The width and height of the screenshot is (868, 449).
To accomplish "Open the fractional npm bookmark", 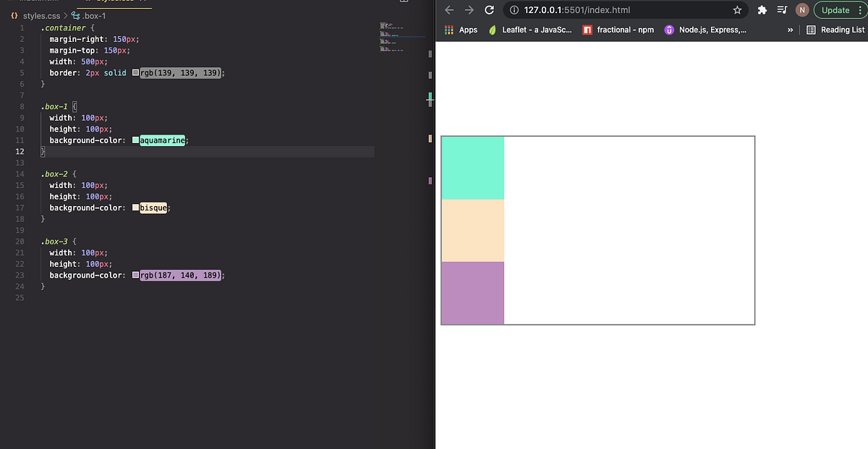I will click(x=618, y=30).
